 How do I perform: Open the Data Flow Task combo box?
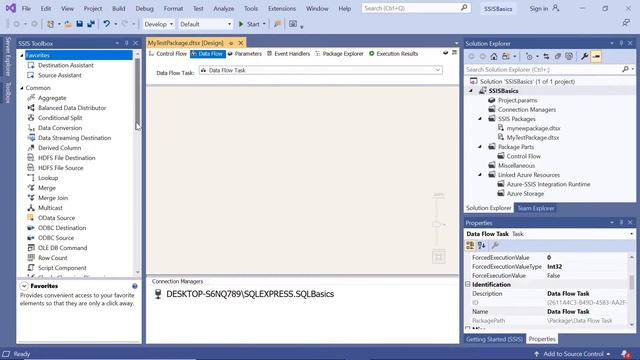point(320,70)
